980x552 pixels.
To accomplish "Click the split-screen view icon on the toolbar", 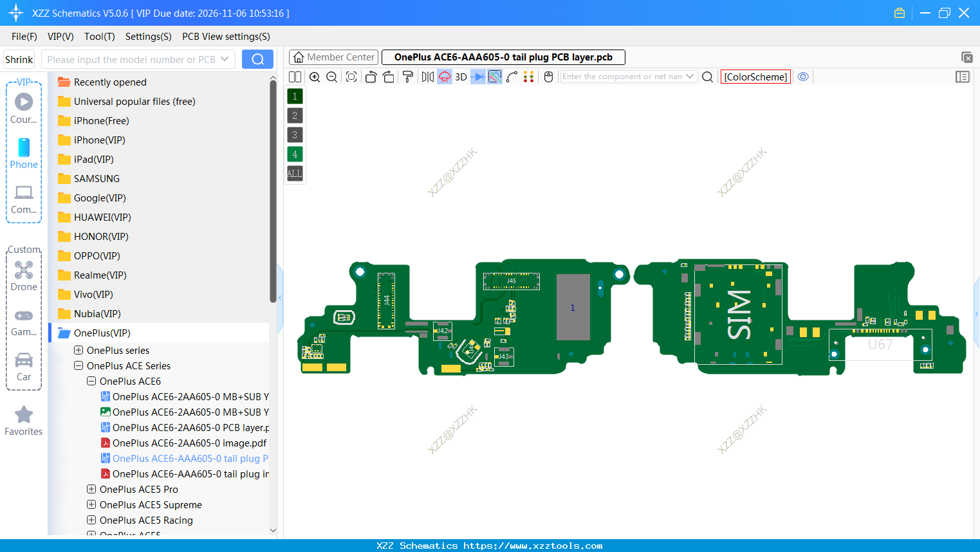I will point(295,77).
